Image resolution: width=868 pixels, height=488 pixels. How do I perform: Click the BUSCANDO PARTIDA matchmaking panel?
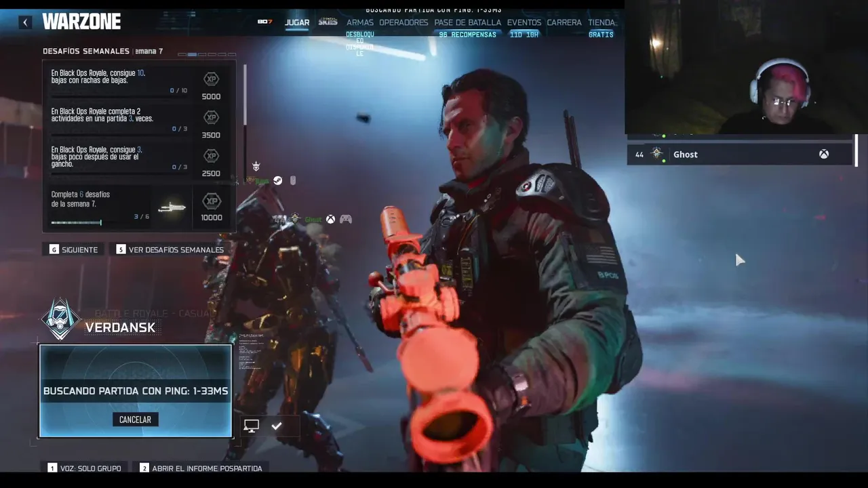(136, 391)
